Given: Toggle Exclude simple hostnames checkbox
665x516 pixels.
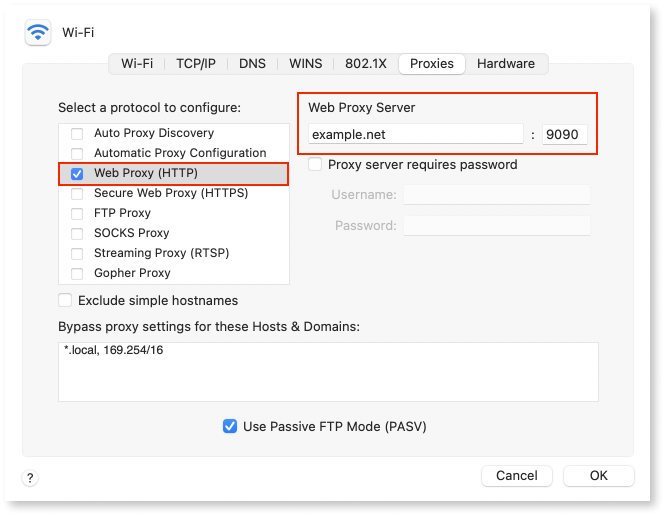Looking at the screenshot, I should point(66,300).
